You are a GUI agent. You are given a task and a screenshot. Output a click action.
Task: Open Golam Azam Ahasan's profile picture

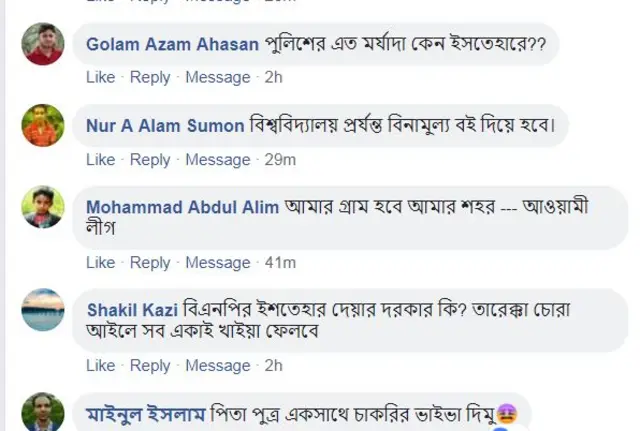[43, 44]
